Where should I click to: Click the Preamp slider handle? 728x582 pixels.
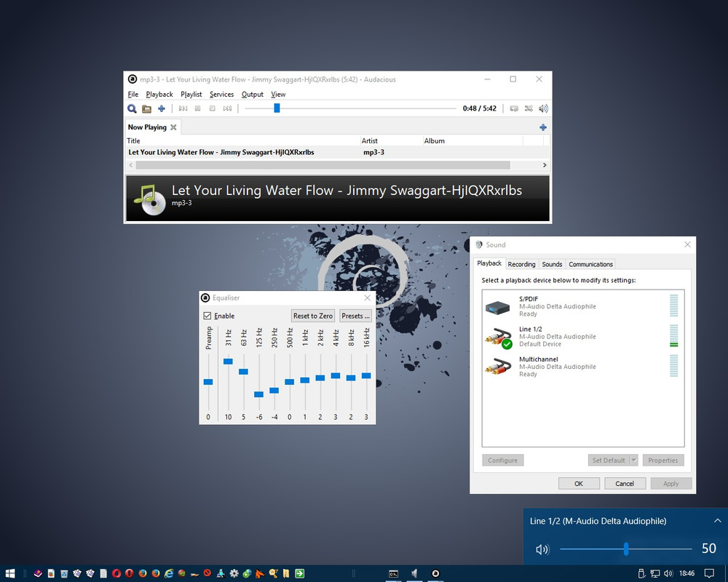(208, 382)
